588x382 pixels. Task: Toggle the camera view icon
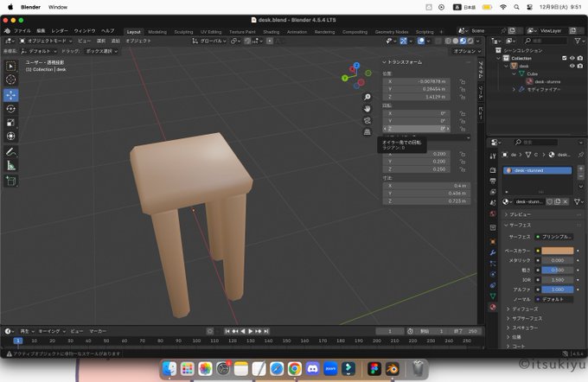coord(367,120)
